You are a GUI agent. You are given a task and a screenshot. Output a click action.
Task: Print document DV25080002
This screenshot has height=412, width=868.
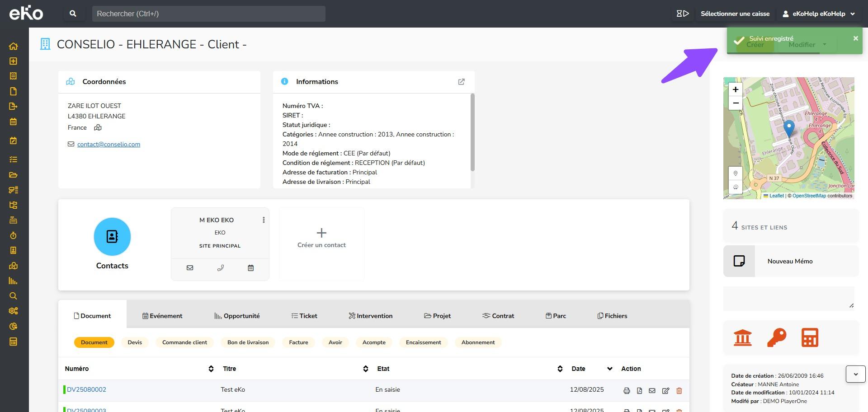tap(627, 391)
